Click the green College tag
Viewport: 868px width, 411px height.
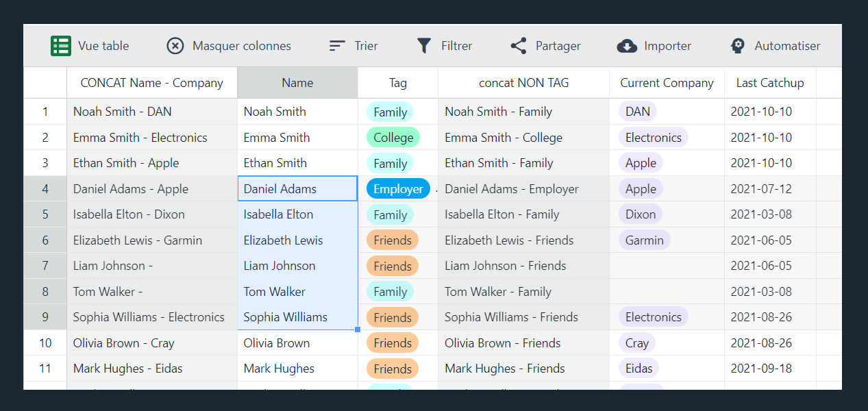393,138
